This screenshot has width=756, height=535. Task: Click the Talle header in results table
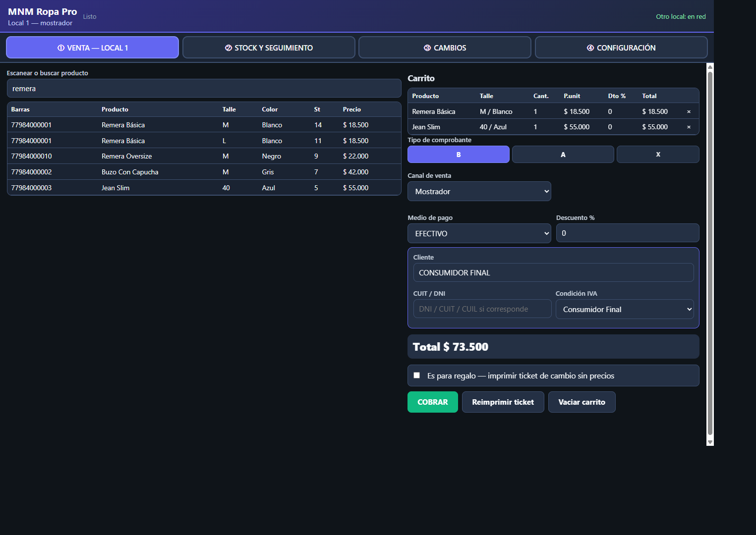pos(229,109)
